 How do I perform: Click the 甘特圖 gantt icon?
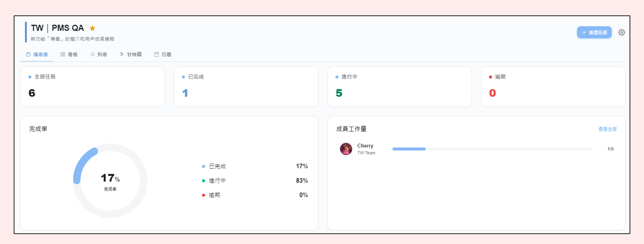coord(122,54)
